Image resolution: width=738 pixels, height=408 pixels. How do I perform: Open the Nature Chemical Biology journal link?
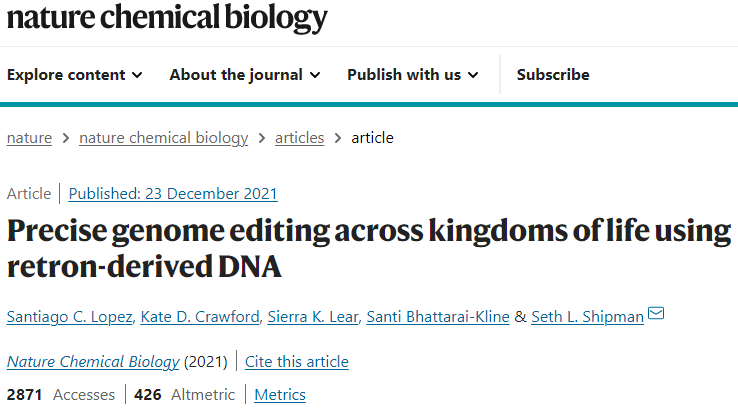point(93,362)
